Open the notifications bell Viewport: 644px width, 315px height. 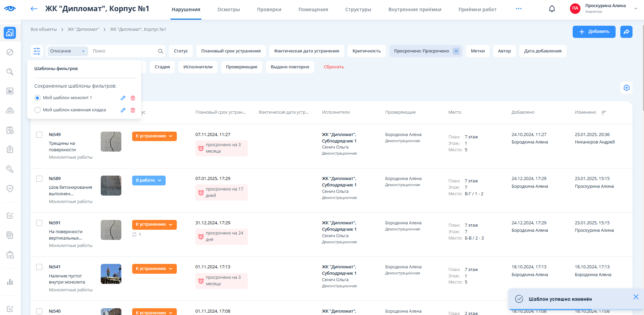[x=552, y=9]
